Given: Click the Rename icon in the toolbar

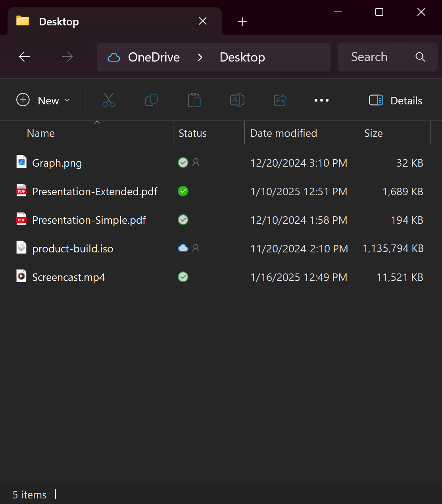Looking at the screenshot, I should [x=237, y=100].
